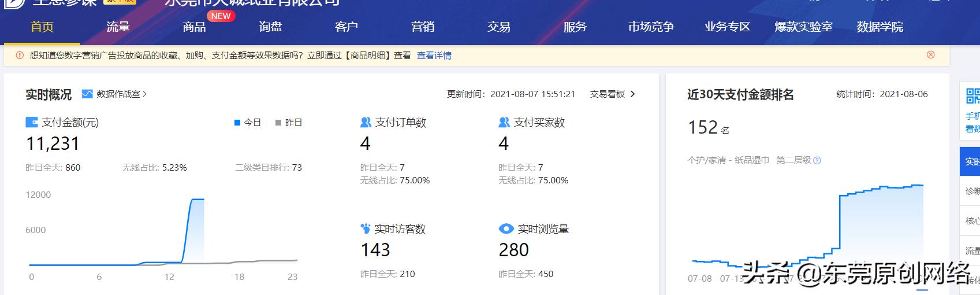This screenshot has height=295, width=980.
Task: Click the help icon beside 第二层级
Action: [817, 160]
